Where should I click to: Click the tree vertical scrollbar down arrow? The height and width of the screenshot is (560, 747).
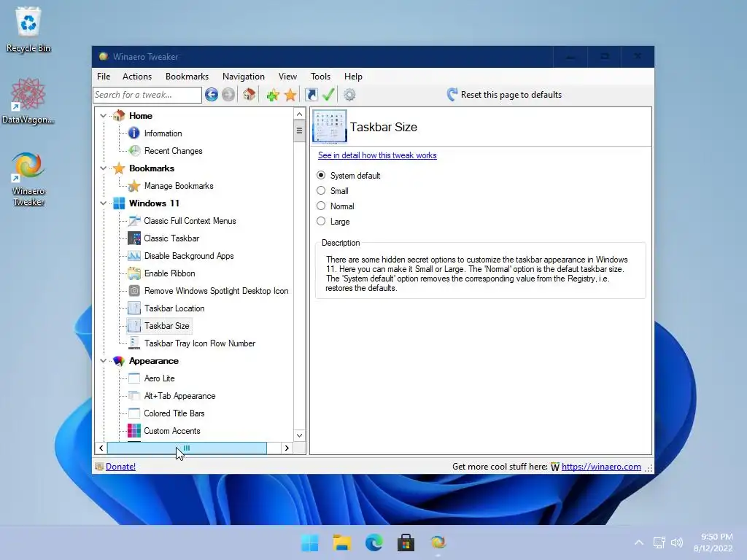[299, 435]
